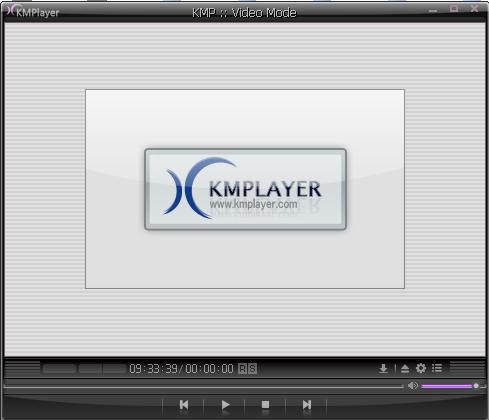This screenshot has height=420, width=489.
Task: Toggle the R repeat indicator
Action: pyautogui.click(x=242, y=369)
